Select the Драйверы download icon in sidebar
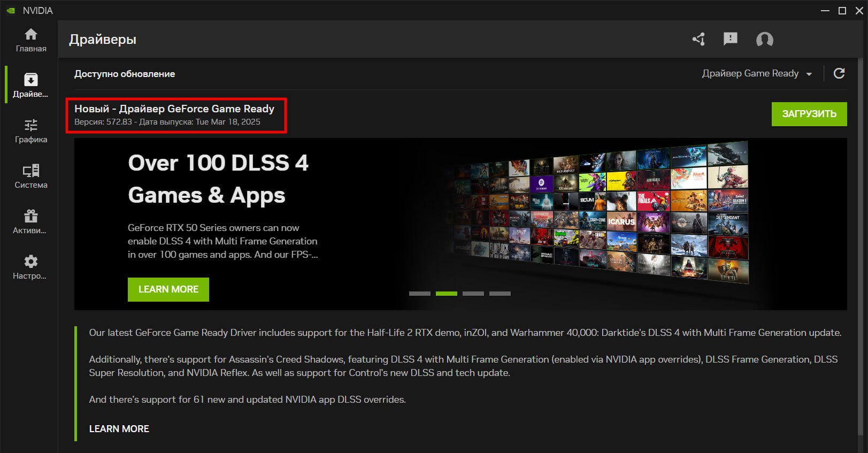The image size is (868, 453). (x=31, y=80)
